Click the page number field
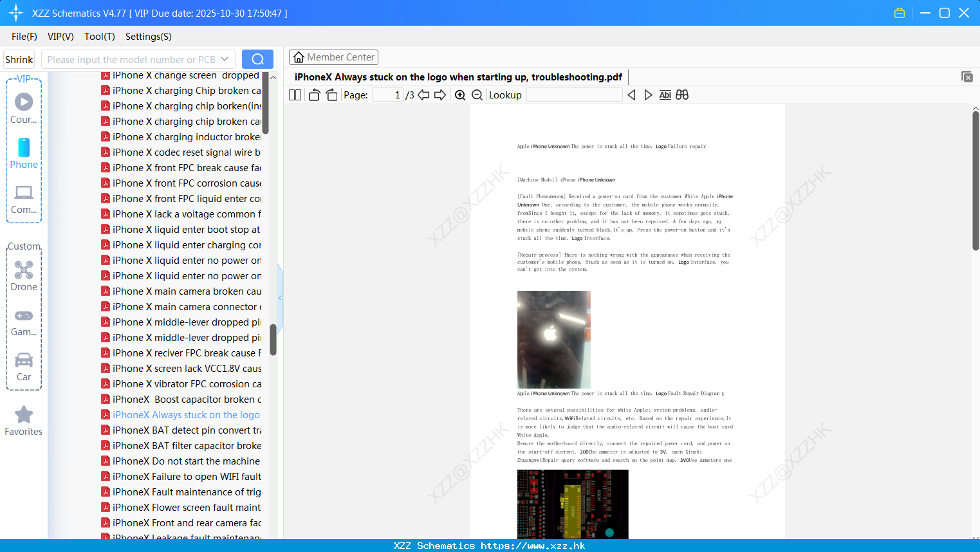980x552 pixels. click(x=388, y=95)
